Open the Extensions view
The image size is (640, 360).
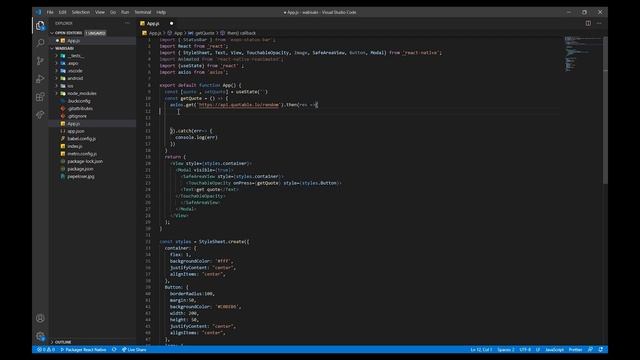click(x=40, y=97)
